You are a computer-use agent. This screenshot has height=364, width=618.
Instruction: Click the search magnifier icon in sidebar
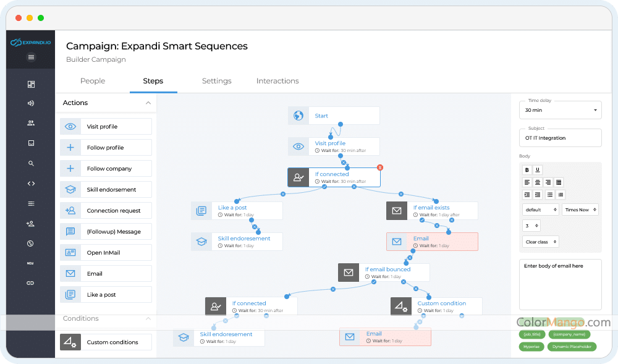tap(31, 164)
